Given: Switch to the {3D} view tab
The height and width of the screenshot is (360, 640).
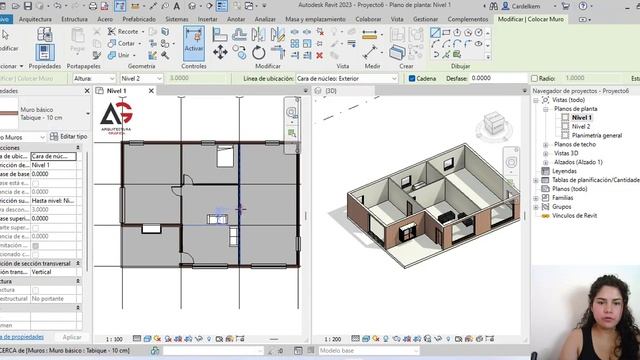Looking at the screenshot, I should (x=331, y=91).
